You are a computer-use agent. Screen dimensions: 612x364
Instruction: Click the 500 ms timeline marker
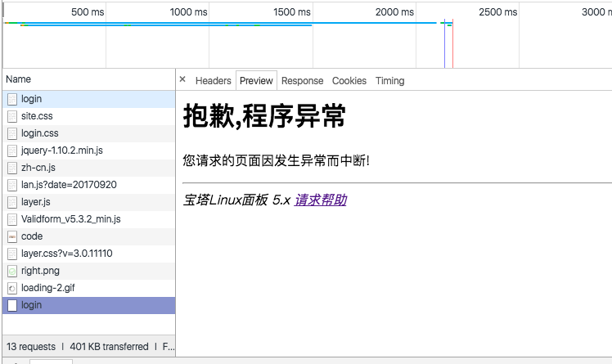tap(88, 12)
